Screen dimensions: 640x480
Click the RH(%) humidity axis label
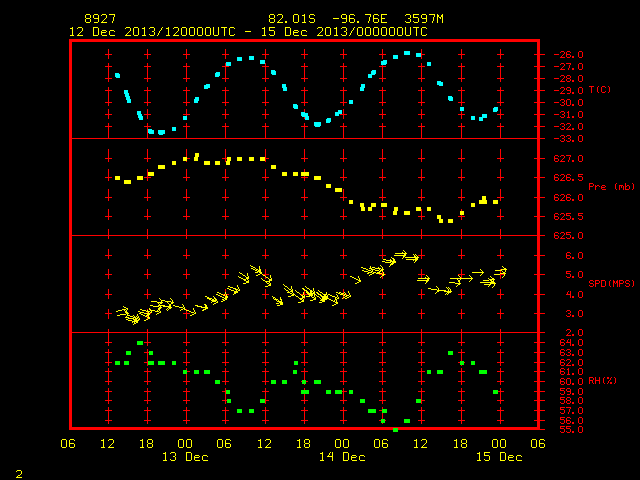(602, 381)
